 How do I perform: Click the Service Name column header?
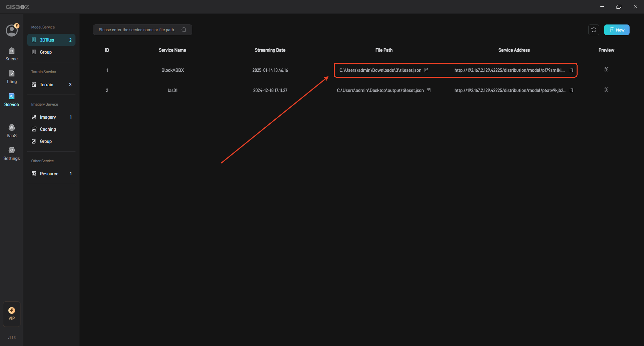(x=172, y=50)
